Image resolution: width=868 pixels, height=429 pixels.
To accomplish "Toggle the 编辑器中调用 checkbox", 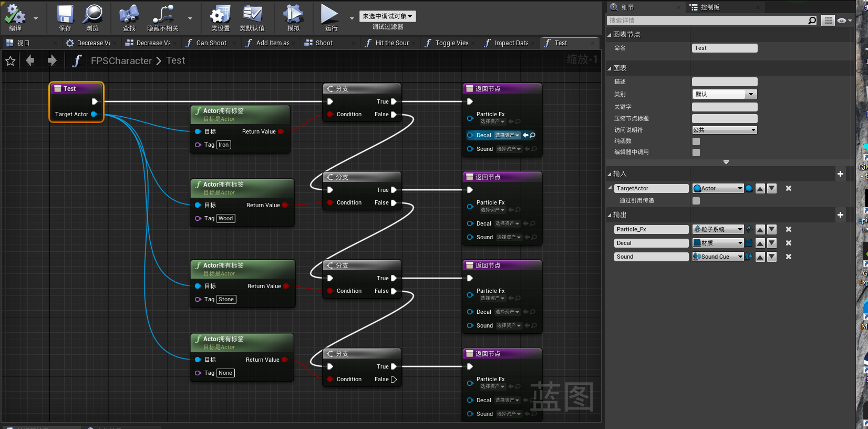I will tap(696, 152).
